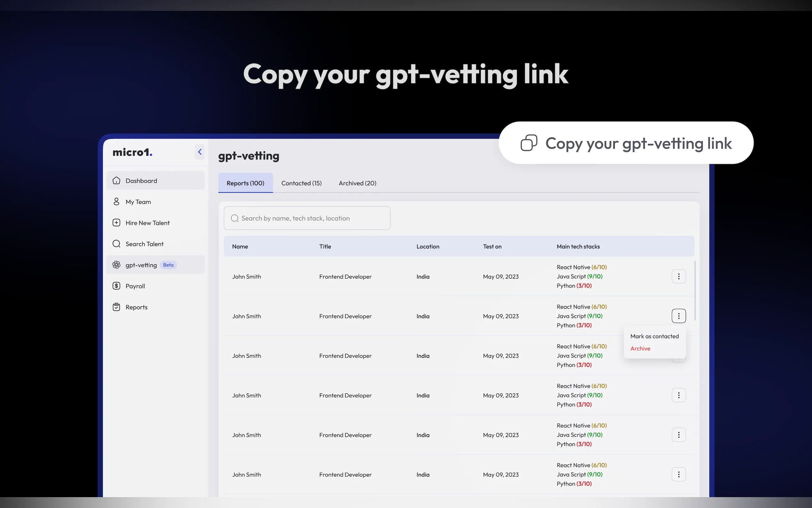812x508 pixels.
Task: Select Mark as contacted menu option
Action: click(x=654, y=336)
